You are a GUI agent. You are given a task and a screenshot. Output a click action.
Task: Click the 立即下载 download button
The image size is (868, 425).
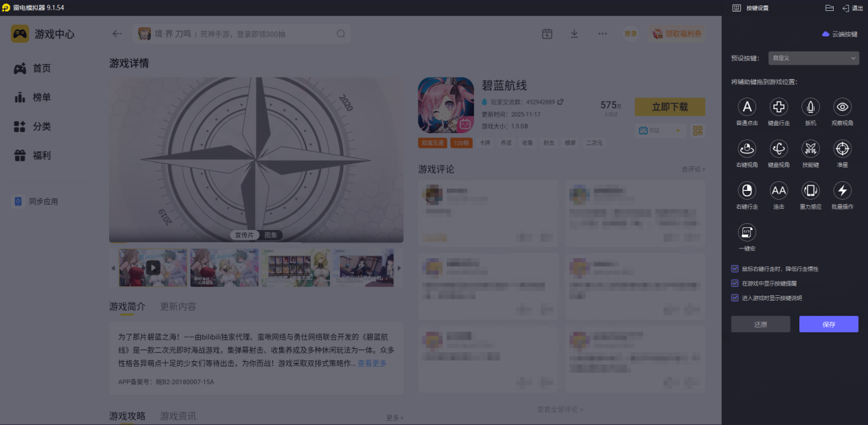(669, 106)
